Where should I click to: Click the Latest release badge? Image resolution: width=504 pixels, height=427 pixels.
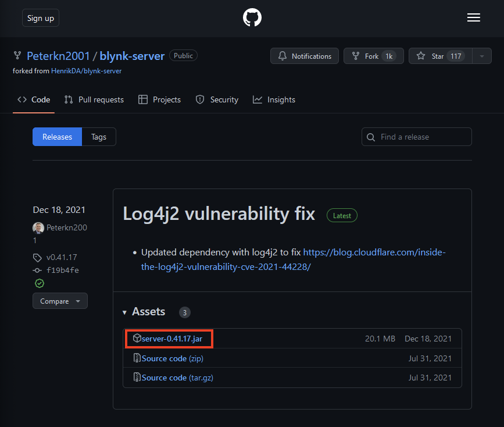(x=342, y=216)
